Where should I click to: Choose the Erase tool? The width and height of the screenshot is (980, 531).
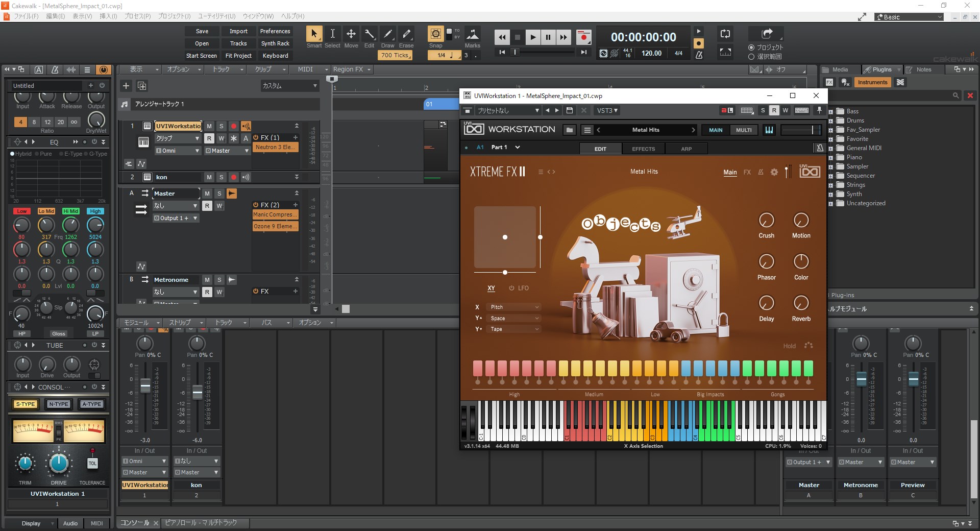point(406,34)
